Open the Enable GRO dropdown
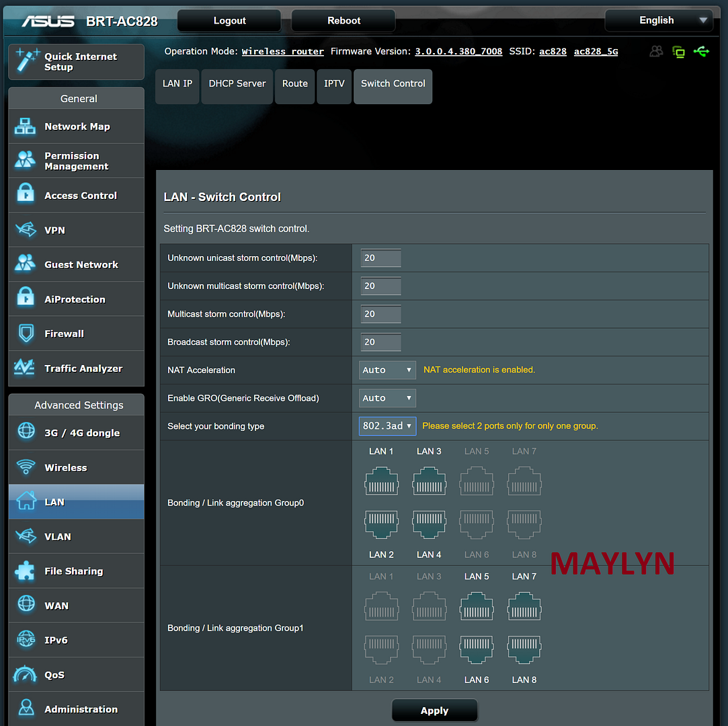728x726 pixels. coord(387,398)
